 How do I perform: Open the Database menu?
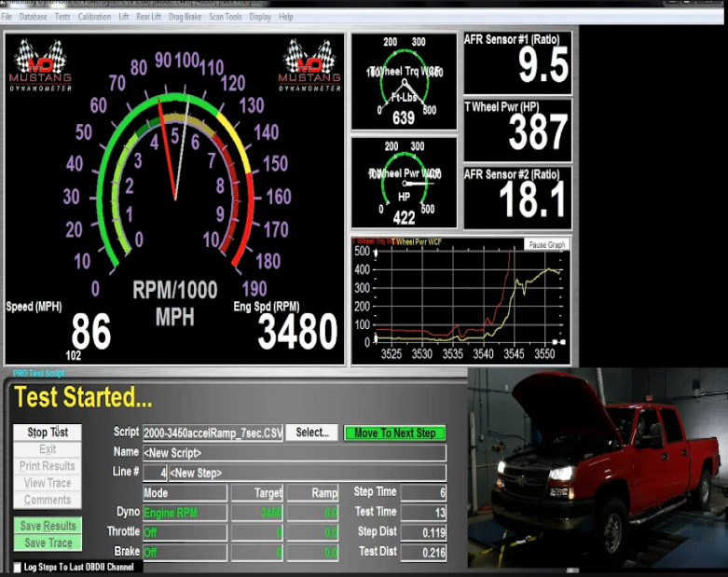click(x=33, y=17)
